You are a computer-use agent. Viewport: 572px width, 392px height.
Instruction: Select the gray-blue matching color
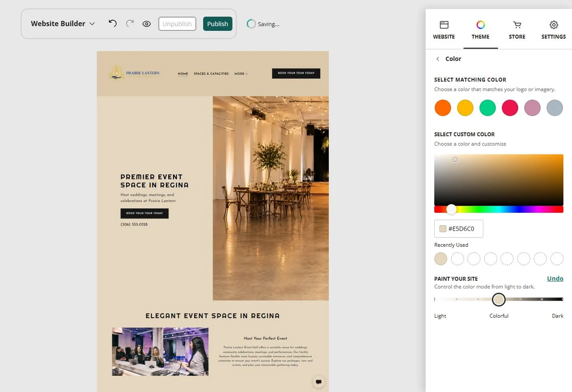(x=555, y=108)
